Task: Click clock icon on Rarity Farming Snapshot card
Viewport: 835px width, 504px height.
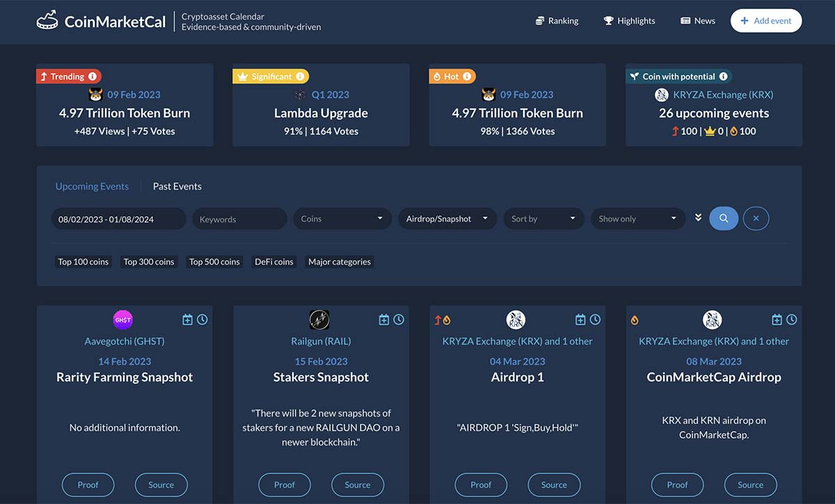Action: coord(202,320)
